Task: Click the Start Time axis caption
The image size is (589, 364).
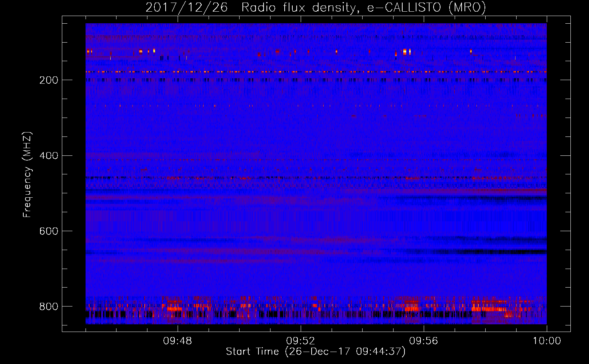Action: point(316,352)
